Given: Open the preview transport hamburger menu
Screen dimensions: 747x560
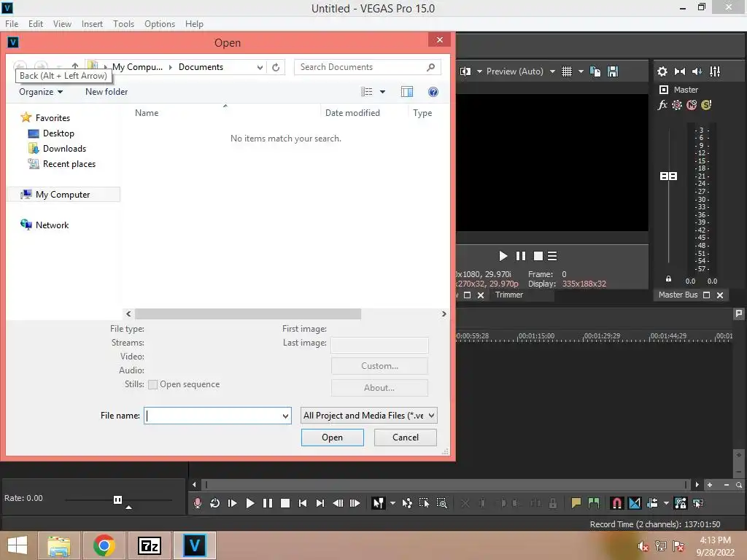Looking at the screenshot, I should (552, 256).
